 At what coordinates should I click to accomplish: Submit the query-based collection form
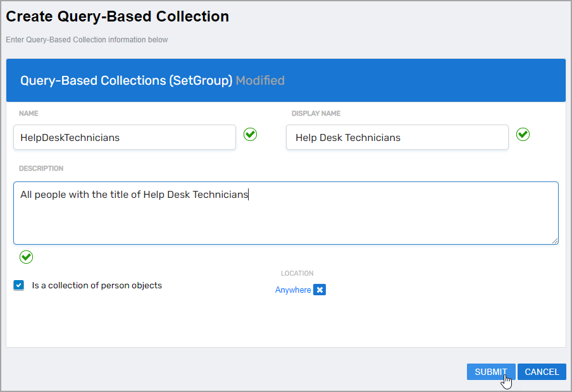[490, 372]
